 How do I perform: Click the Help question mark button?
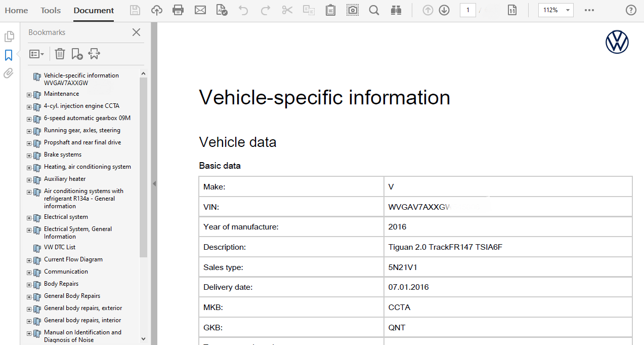pos(630,10)
